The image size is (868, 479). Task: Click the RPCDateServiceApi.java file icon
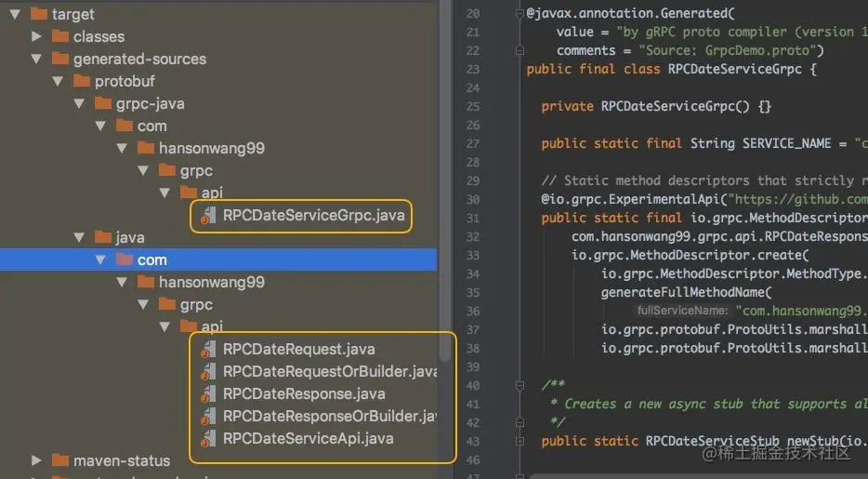tap(209, 439)
